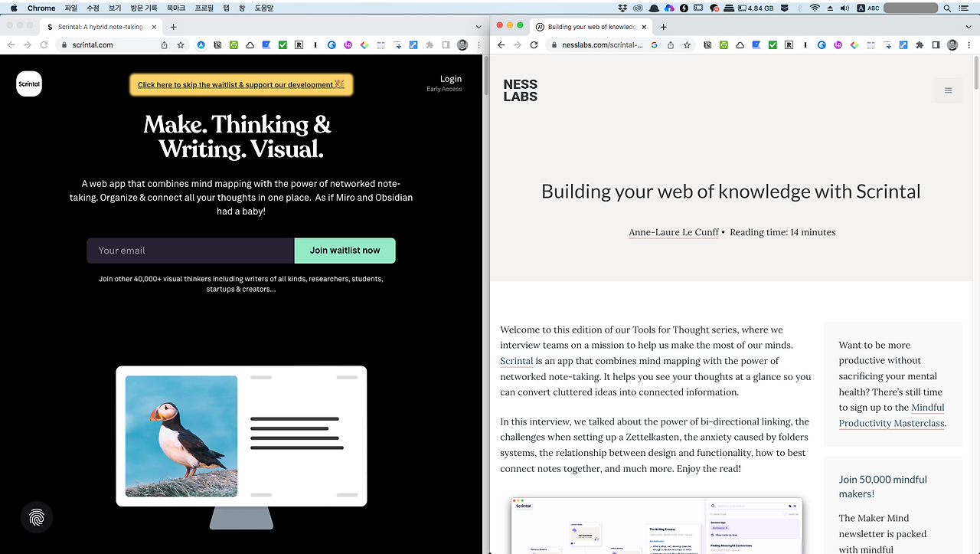Bookmark scrintal.com with the star icon
Viewport: 980px width, 554px height.
181,45
